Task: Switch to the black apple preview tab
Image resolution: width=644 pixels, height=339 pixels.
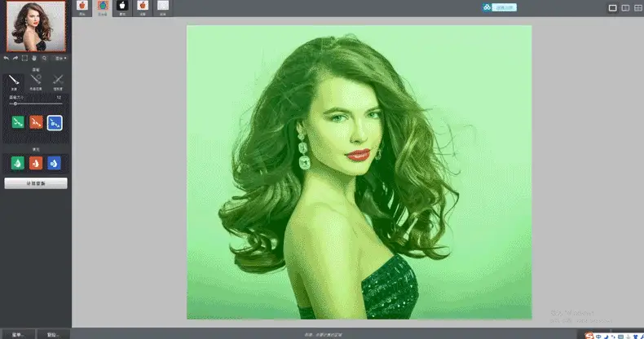Action: (x=122, y=8)
